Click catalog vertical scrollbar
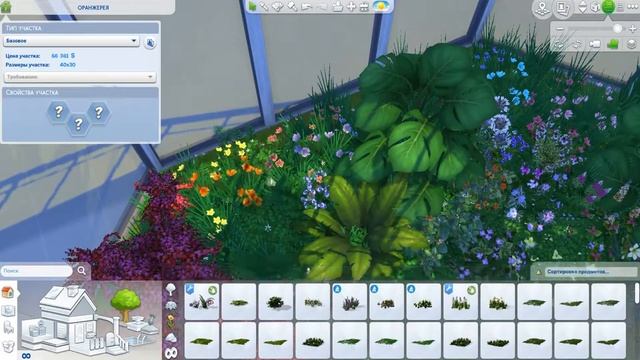 pos(637,294)
